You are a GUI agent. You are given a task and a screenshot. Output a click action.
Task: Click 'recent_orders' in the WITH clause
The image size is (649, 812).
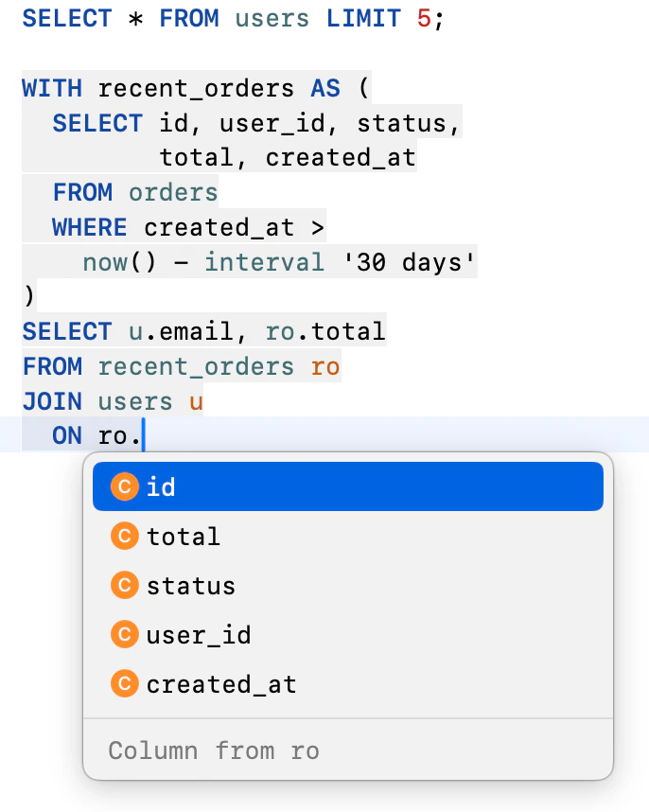[x=196, y=88]
